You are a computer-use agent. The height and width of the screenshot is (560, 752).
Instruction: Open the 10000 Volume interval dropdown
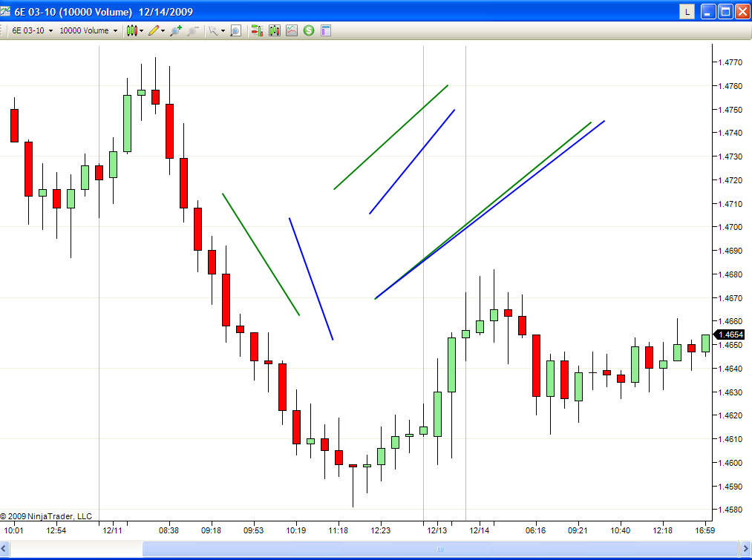(88, 30)
